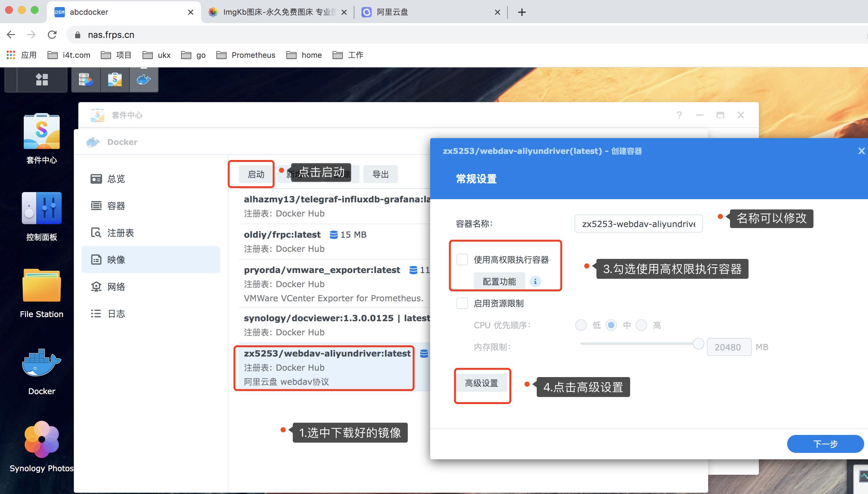This screenshot has height=494, width=868.
Task: Select the abcdocker browser tab
Action: point(124,12)
